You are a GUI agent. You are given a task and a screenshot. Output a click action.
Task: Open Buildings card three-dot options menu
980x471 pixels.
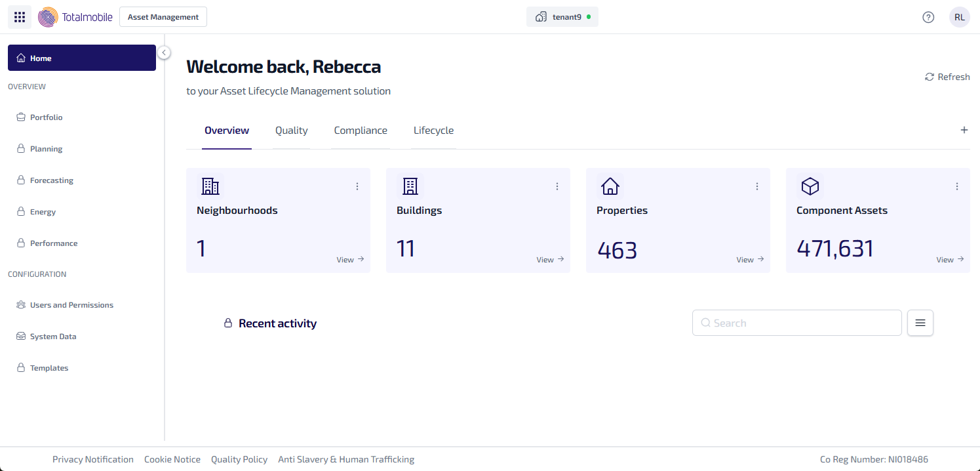click(557, 186)
